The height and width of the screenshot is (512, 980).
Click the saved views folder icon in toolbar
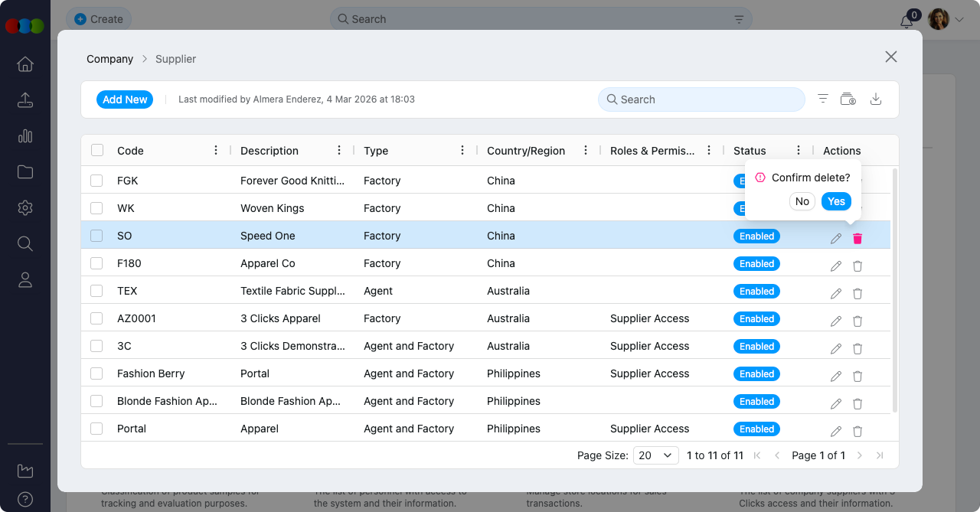[x=848, y=99]
